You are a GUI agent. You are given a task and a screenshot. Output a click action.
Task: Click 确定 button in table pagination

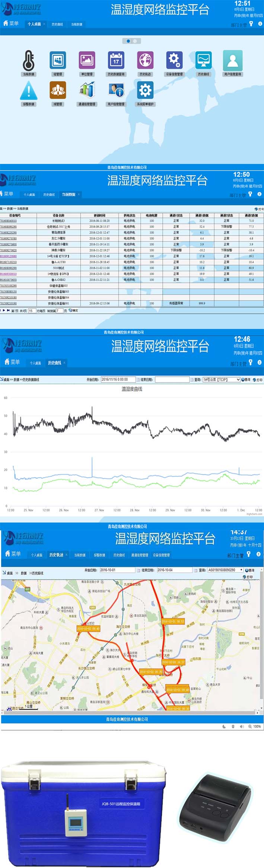[74, 310]
